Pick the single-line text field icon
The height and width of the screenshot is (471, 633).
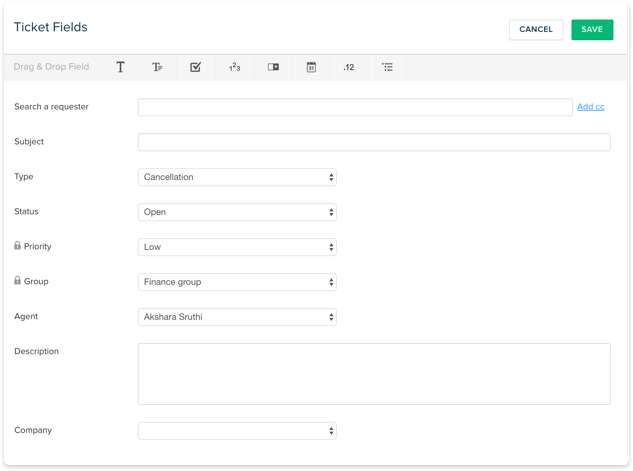point(120,67)
